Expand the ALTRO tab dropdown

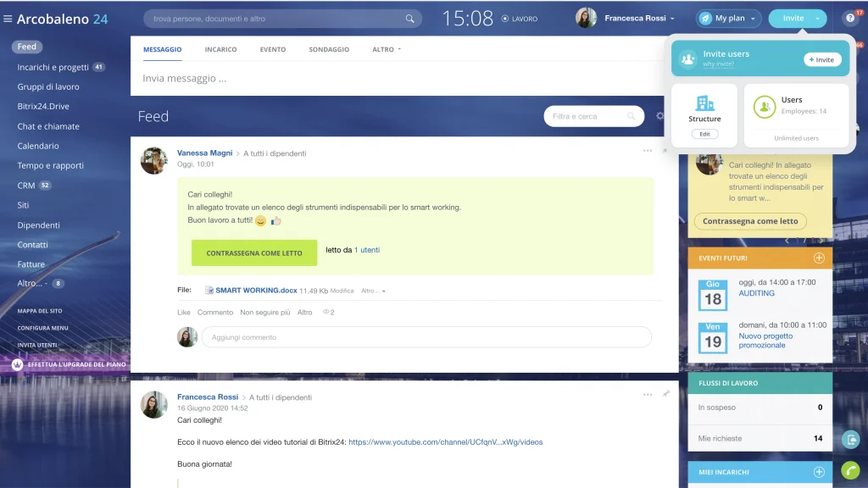coord(387,49)
